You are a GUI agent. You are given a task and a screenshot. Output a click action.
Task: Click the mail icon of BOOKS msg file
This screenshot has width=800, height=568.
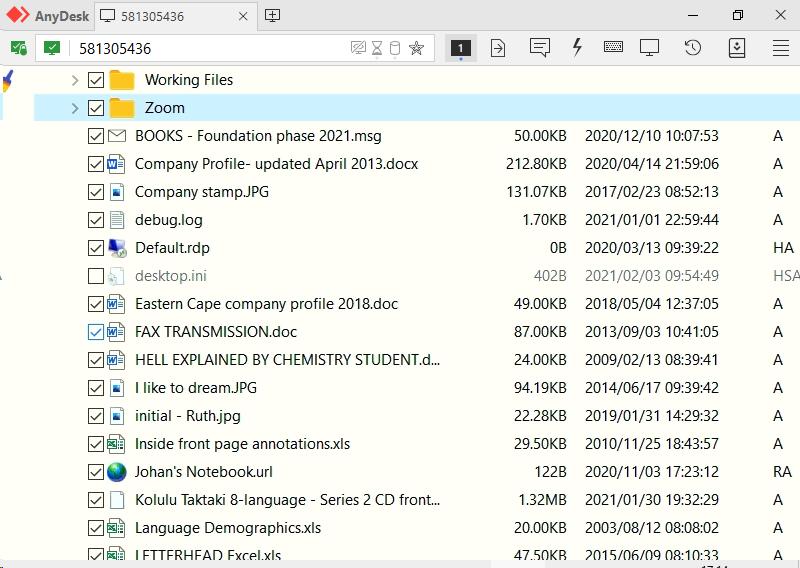pos(117,136)
